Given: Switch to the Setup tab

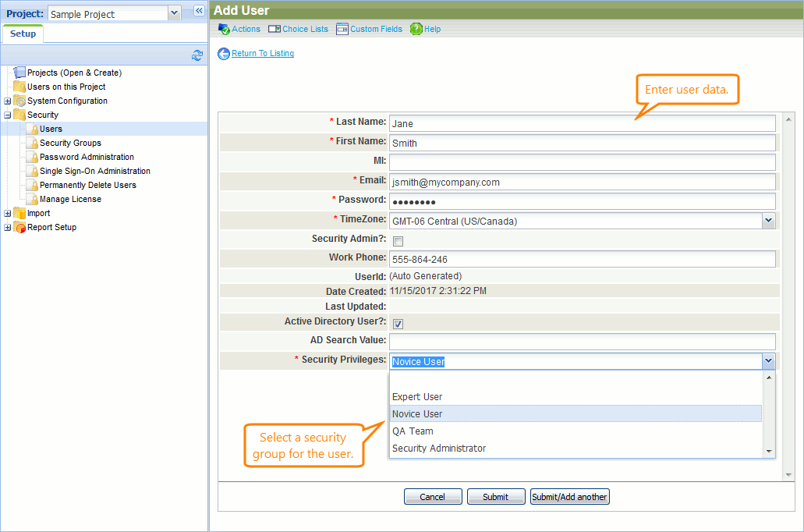Looking at the screenshot, I should point(22,34).
